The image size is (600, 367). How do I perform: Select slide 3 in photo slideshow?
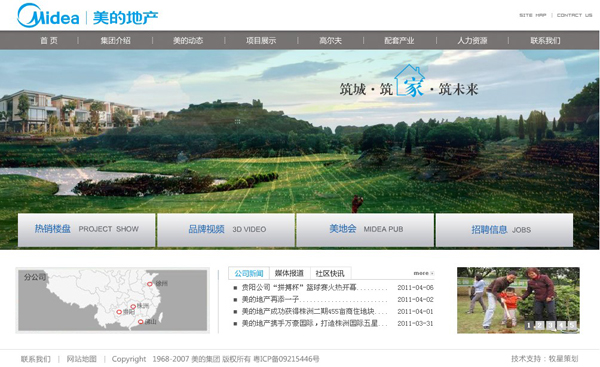click(550, 325)
